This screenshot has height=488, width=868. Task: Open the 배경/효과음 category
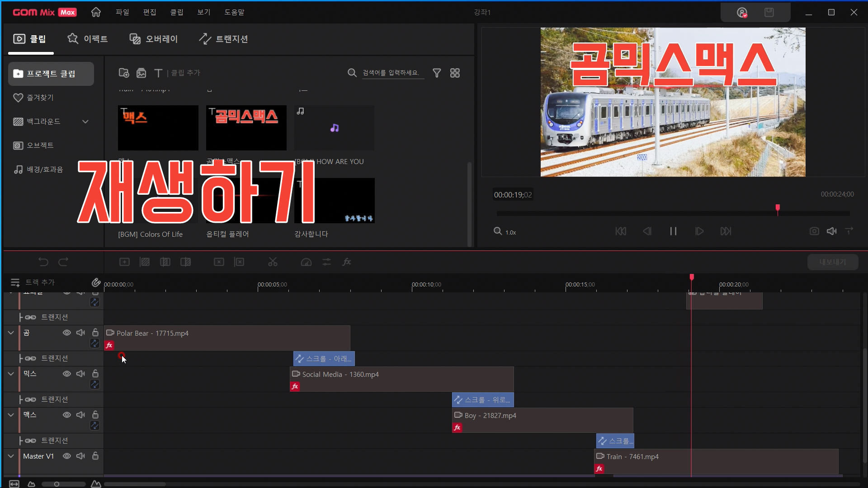click(38, 169)
